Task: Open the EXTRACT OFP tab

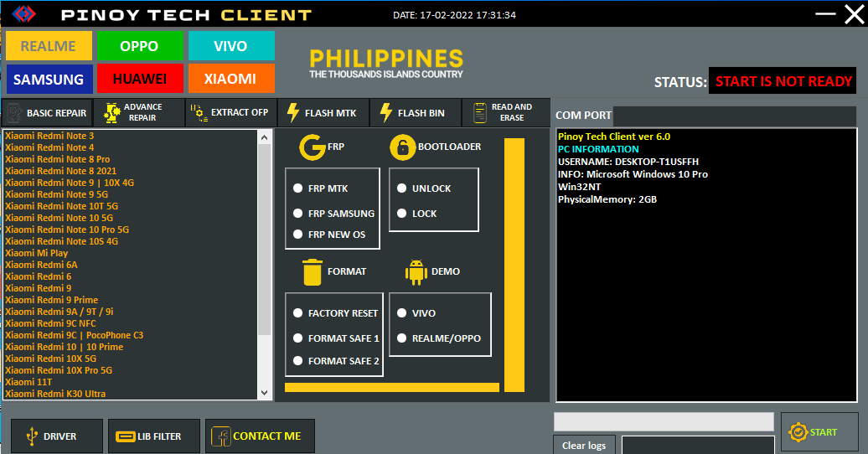Action: [231, 113]
